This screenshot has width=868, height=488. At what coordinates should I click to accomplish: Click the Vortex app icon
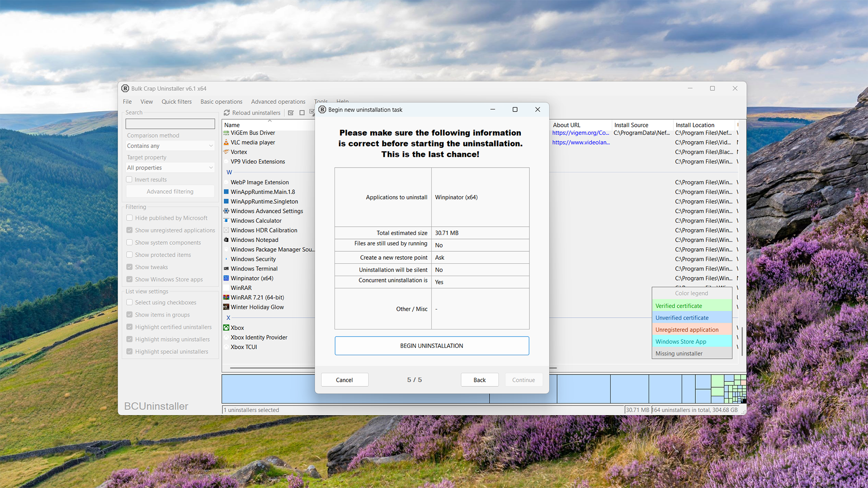point(226,152)
